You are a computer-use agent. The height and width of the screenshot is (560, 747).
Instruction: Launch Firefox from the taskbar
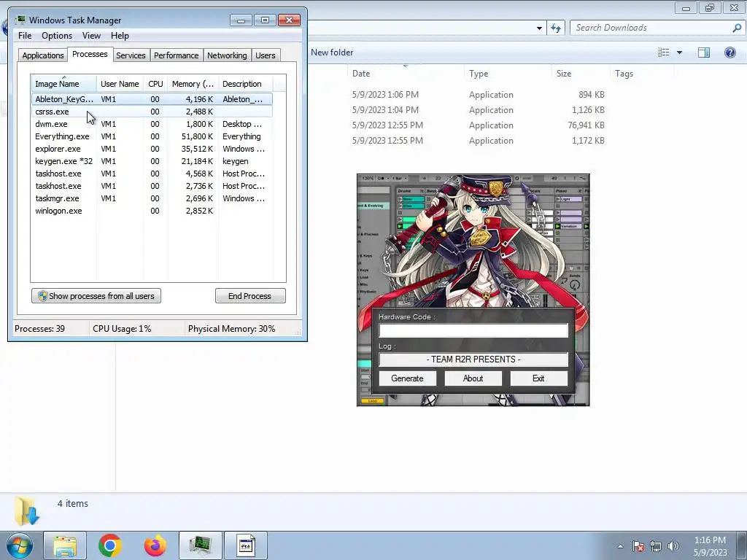(x=155, y=545)
